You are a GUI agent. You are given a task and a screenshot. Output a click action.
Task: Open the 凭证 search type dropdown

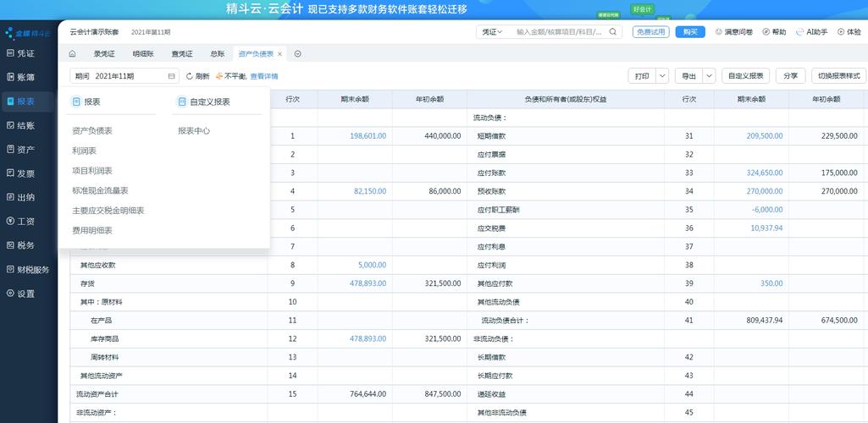coord(493,31)
